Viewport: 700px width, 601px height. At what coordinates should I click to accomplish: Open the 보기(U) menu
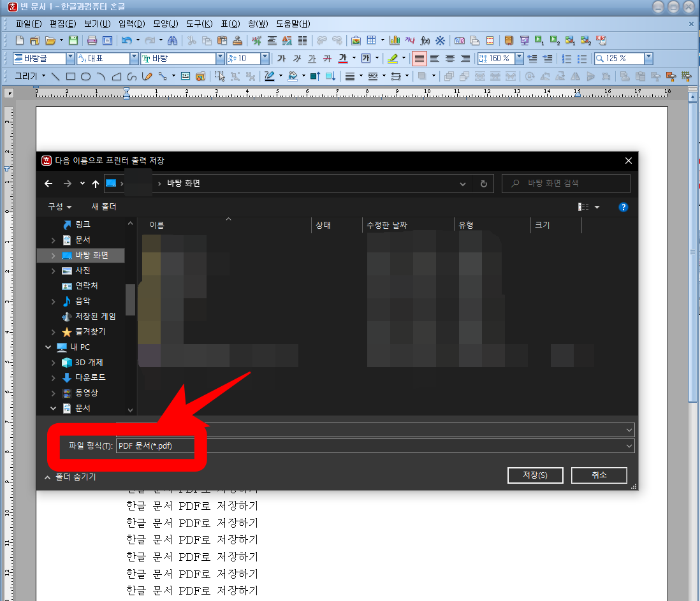[x=98, y=24]
